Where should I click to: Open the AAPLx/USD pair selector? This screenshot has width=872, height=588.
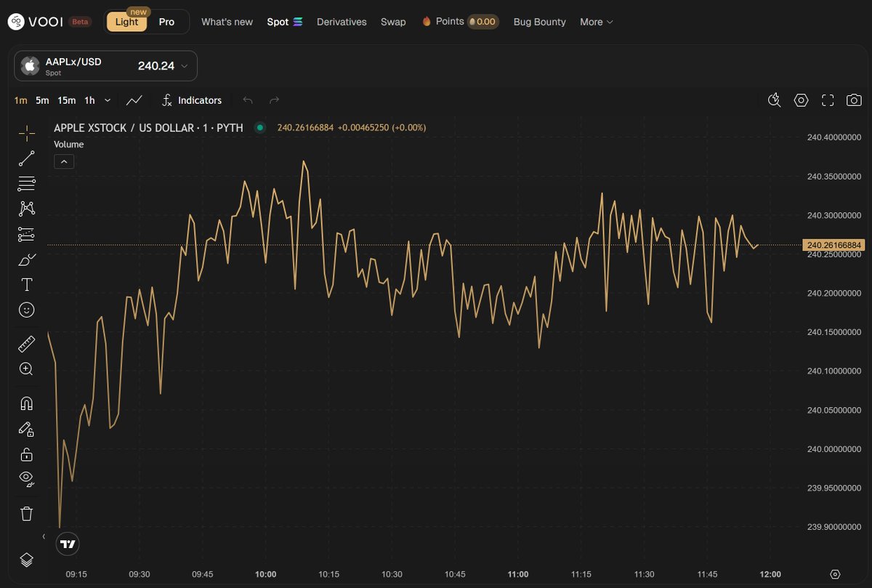click(x=105, y=66)
